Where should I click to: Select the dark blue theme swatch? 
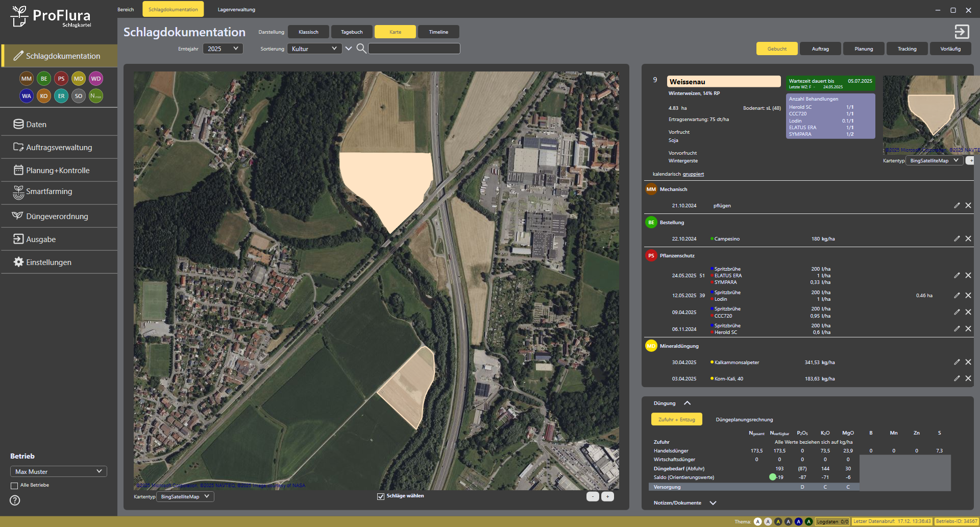point(798,521)
